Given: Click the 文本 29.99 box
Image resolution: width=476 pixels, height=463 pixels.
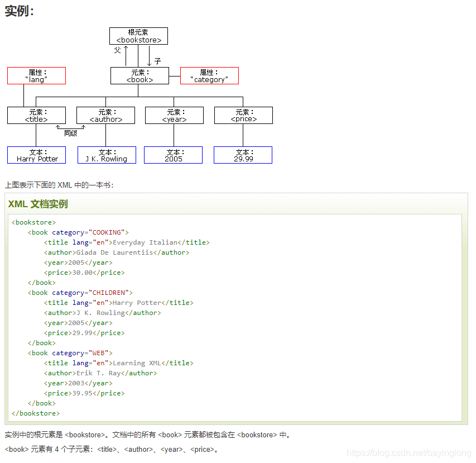Looking at the screenshot, I should pyautogui.click(x=242, y=155).
